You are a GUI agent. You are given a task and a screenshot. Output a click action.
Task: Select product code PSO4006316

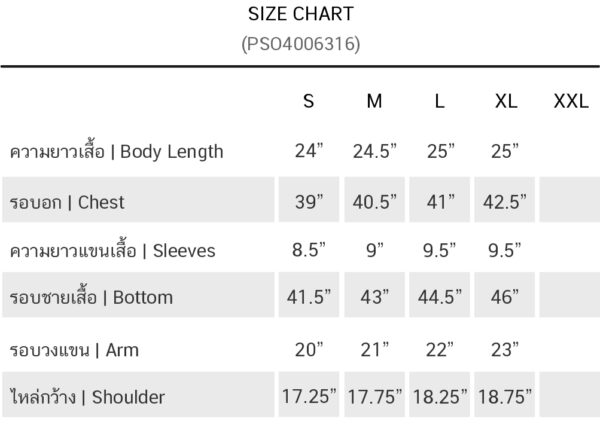(300, 45)
